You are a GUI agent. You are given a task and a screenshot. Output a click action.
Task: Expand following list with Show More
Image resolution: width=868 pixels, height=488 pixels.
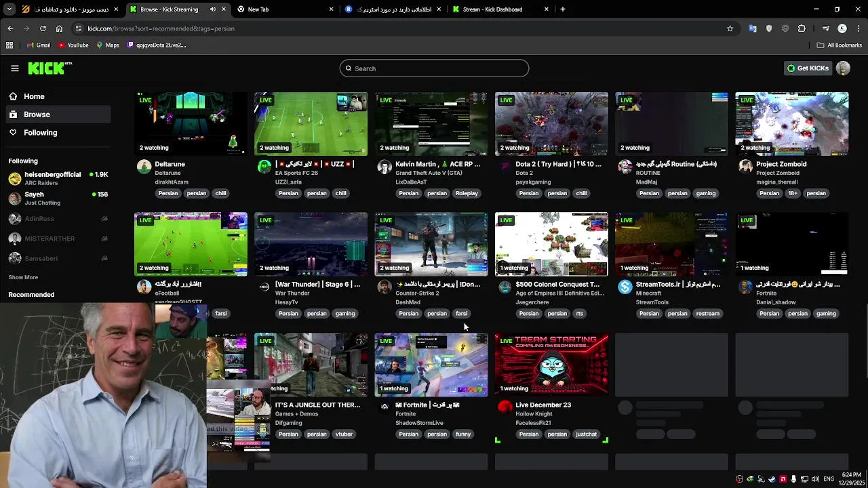click(x=23, y=277)
